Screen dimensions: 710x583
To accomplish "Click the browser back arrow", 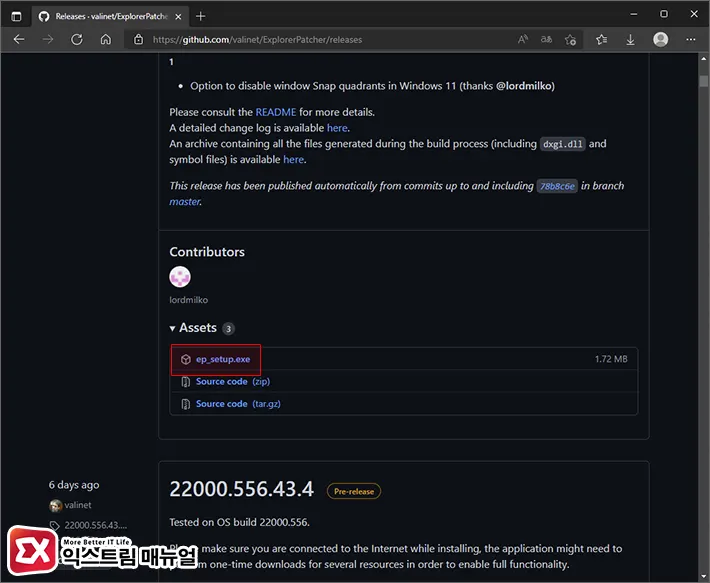I will [x=19, y=40].
